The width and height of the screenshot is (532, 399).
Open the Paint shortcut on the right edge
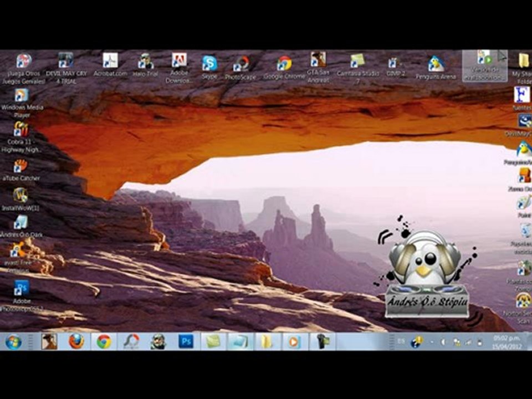(x=524, y=207)
